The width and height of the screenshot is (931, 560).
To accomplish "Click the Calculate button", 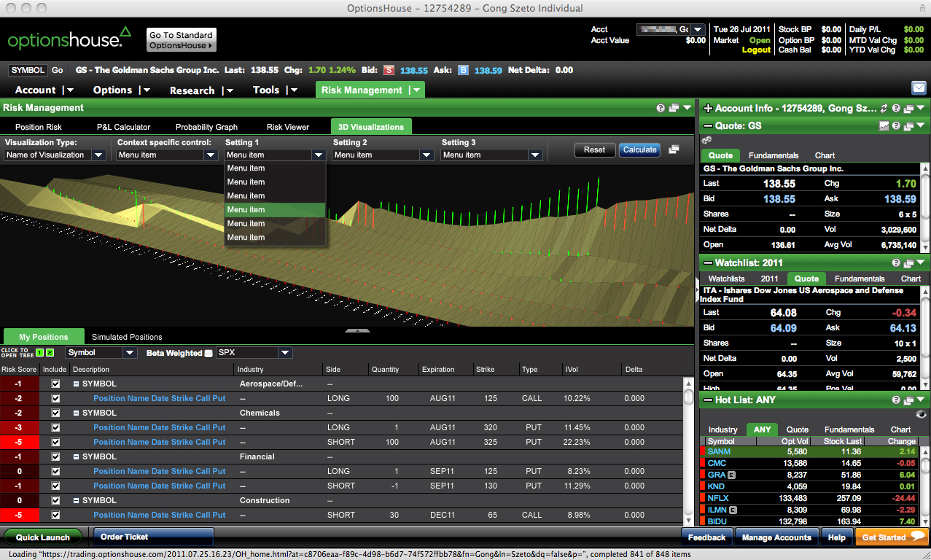I will (x=639, y=149).
